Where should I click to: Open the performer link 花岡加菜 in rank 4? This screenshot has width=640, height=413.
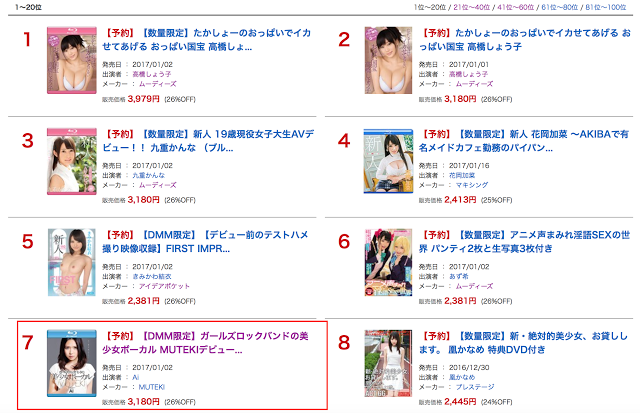462,175
